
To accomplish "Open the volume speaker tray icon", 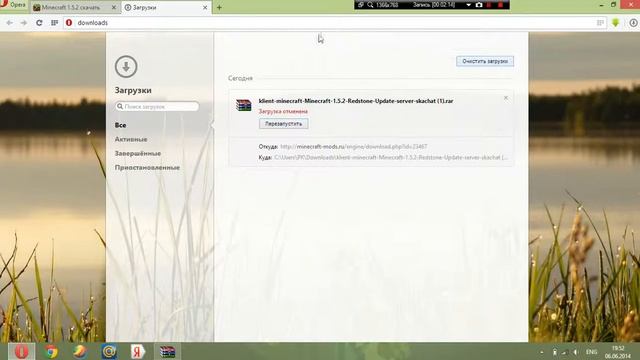I will pos(576,352).
